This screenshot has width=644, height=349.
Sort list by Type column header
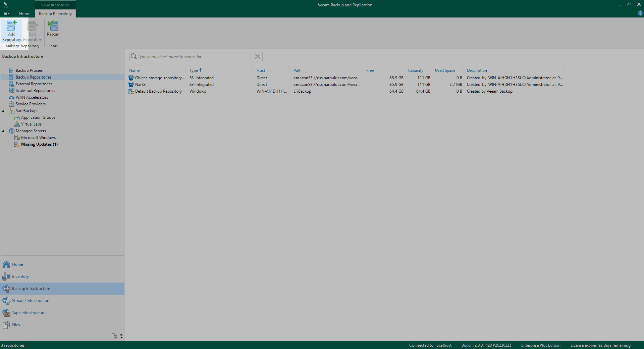194,70
